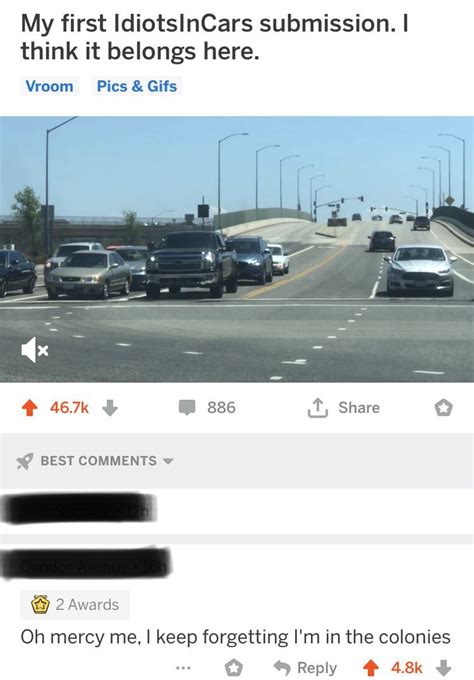
Task: Open the post title text
Action: 215,37
